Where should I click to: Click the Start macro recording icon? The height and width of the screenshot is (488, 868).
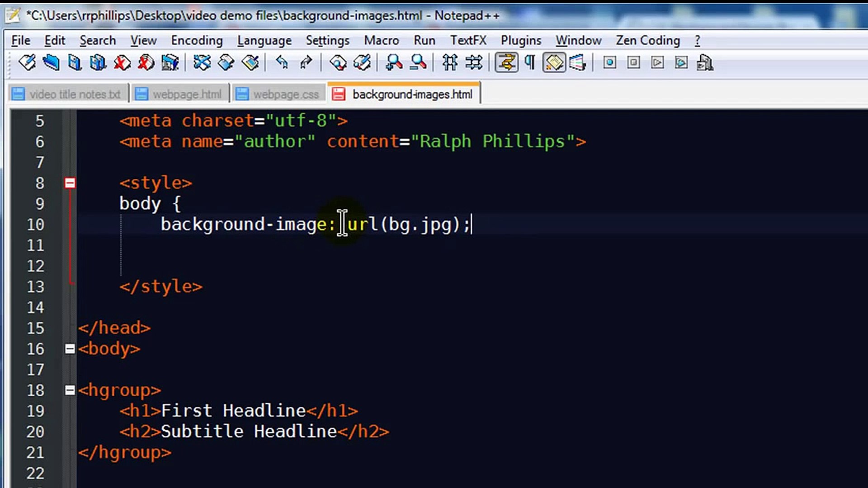tap(609, 63)
